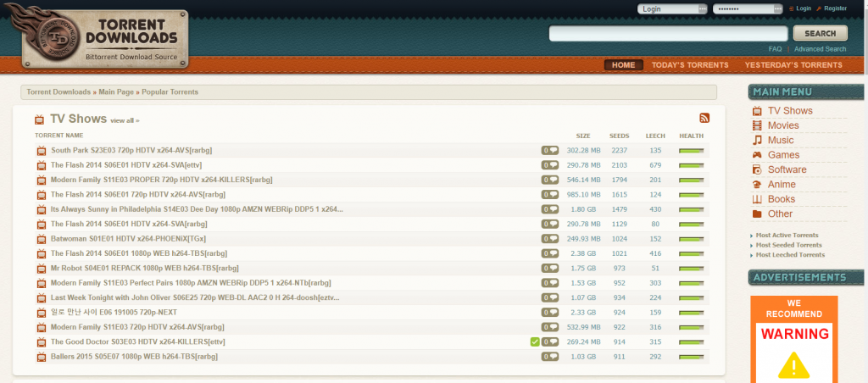Click the SEEDS column header
This screenshot has width=868, height=383.
[620, 136]
